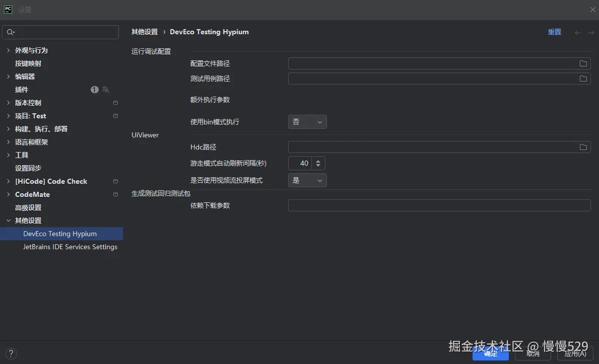The image size is (599, 364).
Task: Expand the [HiCode] Code Check section
Action: pyautogui.click(x=9, y=181)
